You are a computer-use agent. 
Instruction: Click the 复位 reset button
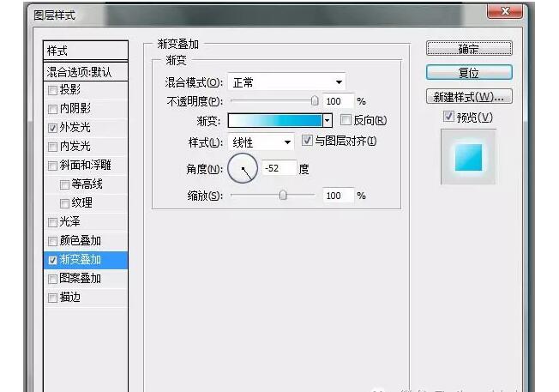(469, 72)
